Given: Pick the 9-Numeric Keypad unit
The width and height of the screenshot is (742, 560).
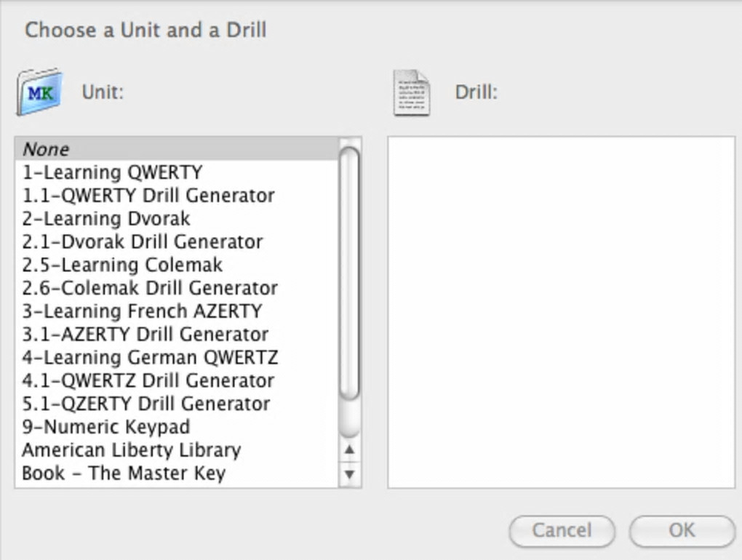Looking at the screenshot, I should click(106, 427).
